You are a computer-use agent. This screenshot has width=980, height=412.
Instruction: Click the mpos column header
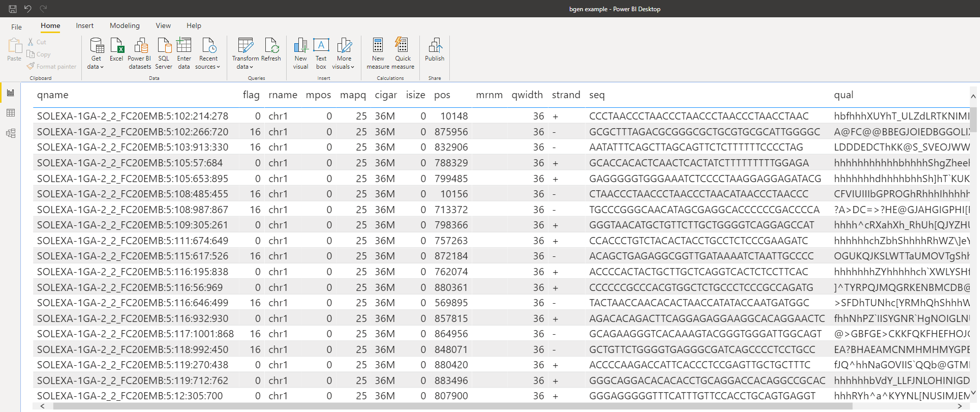pyautogui.click(x=318, y=95)
